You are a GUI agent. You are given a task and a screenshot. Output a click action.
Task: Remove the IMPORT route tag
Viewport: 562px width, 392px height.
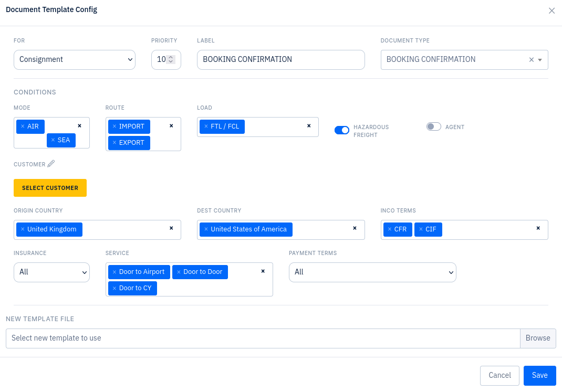(115, 126)
